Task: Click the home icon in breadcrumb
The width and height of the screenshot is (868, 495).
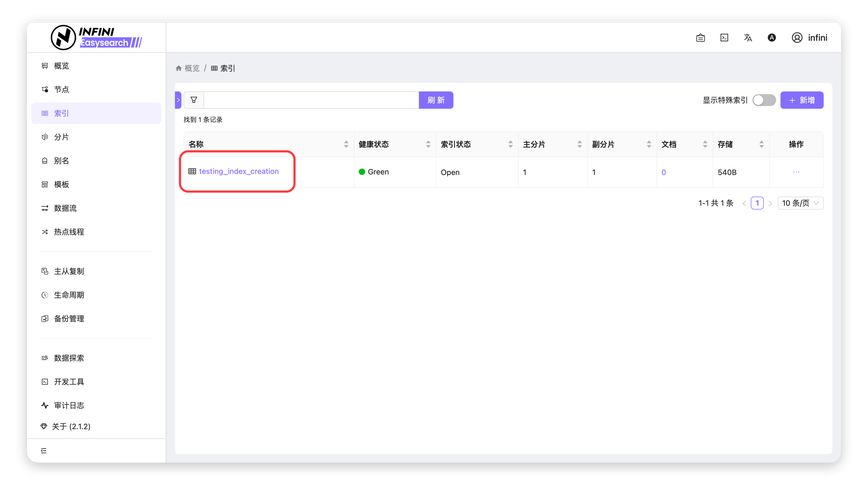Action: 179,68
